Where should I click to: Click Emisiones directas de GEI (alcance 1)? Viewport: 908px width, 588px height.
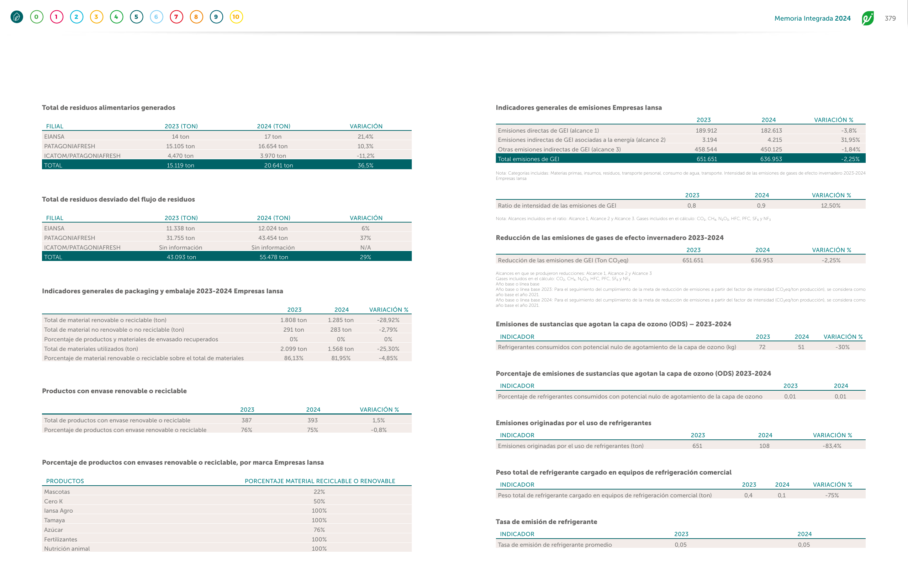point(548,131)
